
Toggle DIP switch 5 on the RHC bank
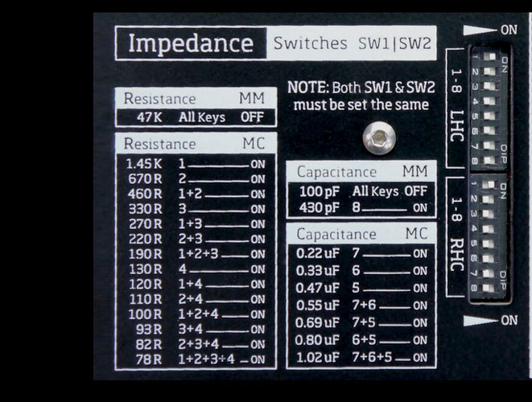pyautogui.click(x=489, y=244)
